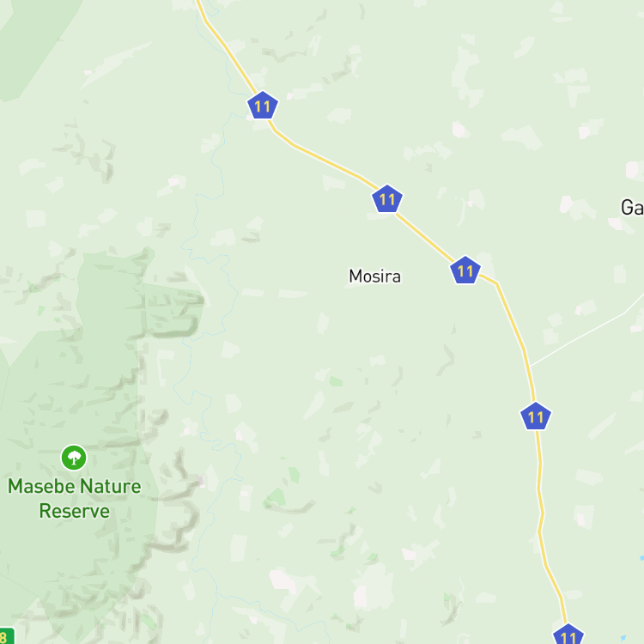Select the northernmost route 11 shield
The width and height of the screenshot is (644, 644).
263,106
